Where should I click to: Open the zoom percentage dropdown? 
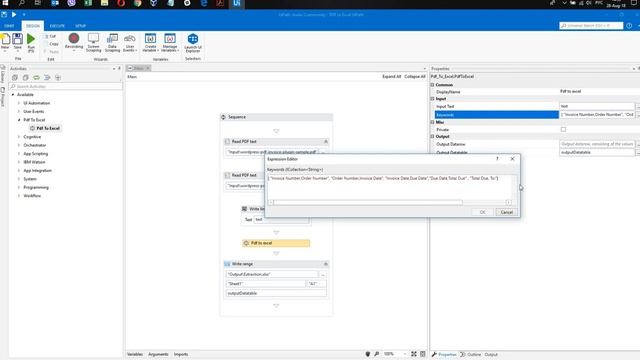click(x=405, y=354)
